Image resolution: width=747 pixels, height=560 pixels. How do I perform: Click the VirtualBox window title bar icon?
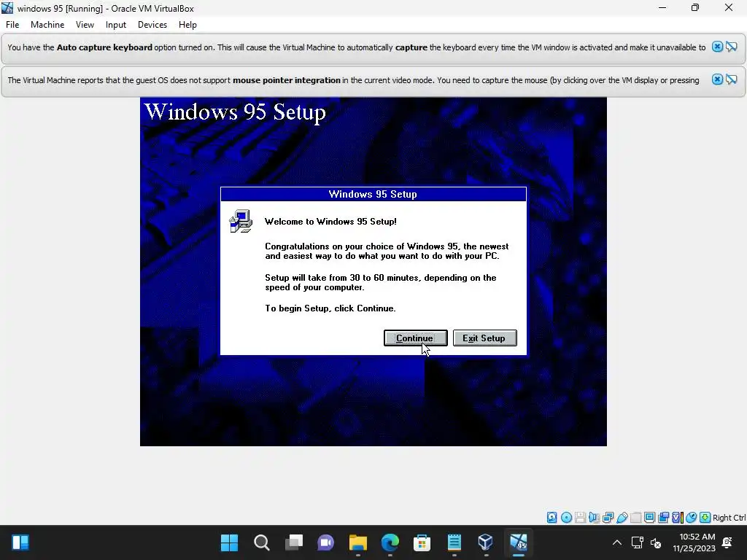tap(7, 8)
